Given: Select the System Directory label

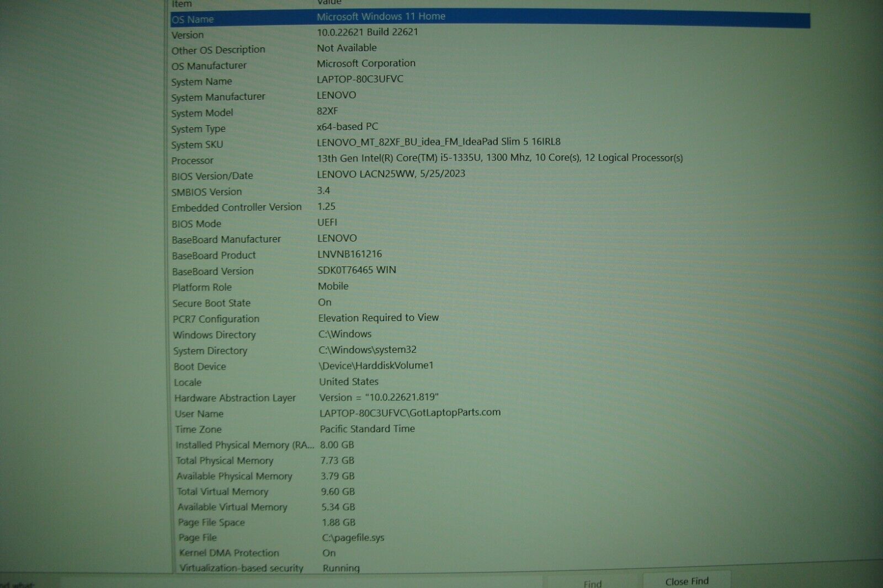Looking at the screenshot, I should tap(210, 351).
